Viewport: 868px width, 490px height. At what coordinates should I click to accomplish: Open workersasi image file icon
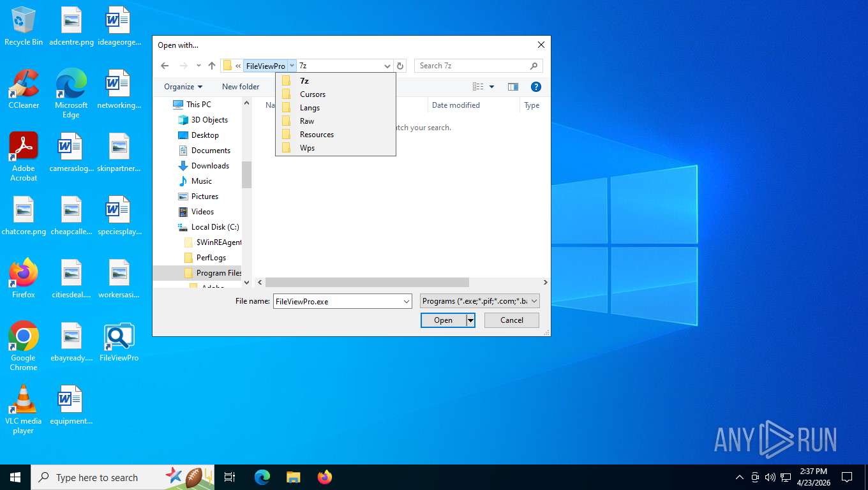pos(119,279)
